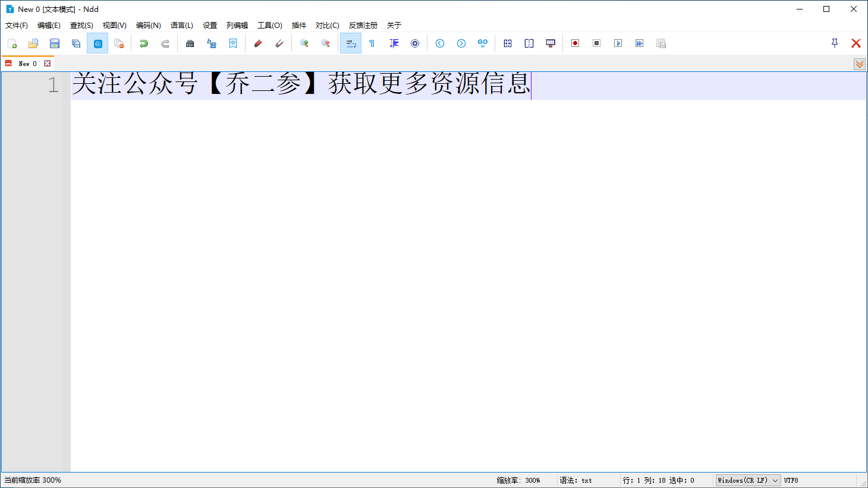Stop macro recording square button
The height and width of the screenshot is (488, 868).
[x=597, y=43]
